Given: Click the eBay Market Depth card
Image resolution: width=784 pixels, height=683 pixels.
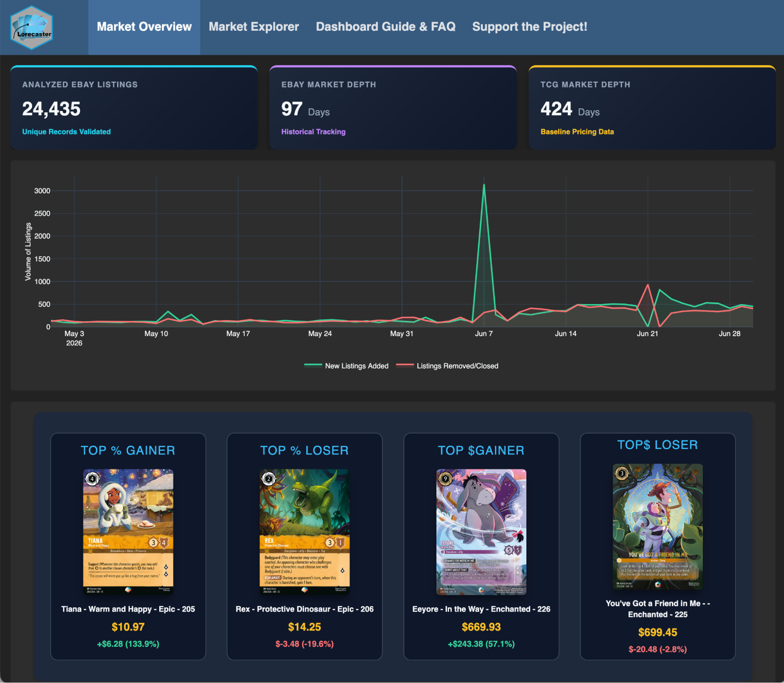Looking at the screenshot, I should (393, 107).
